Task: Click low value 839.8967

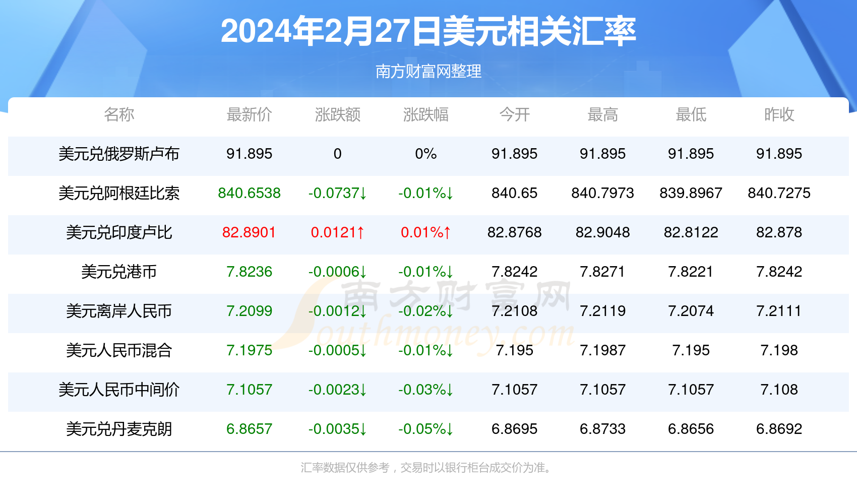Action: 691,193
